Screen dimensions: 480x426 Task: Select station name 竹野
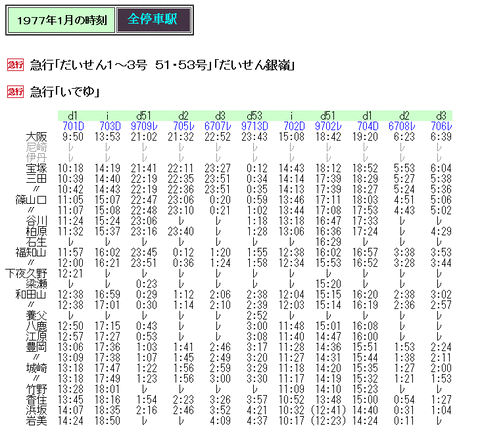coord(36,389)
